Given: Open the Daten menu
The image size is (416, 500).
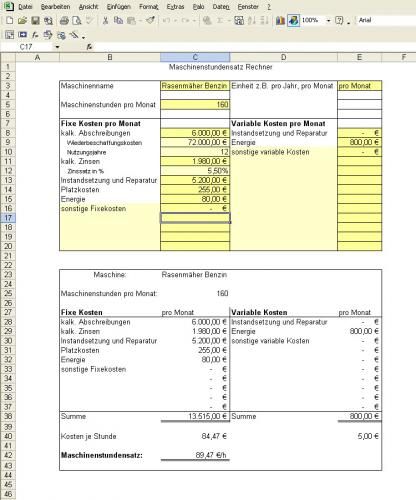Looking at the screenshot, I should click(x=221, y=7).
